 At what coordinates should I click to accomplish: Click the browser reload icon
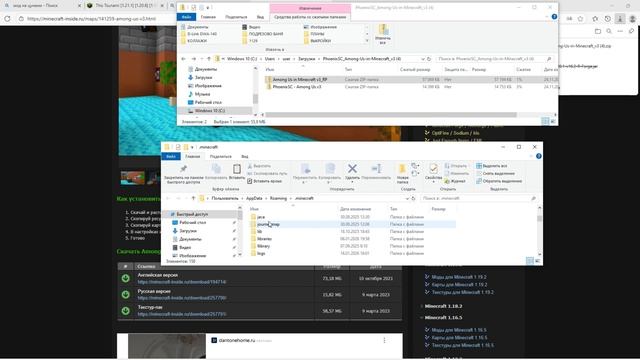[x=7, y=19]
